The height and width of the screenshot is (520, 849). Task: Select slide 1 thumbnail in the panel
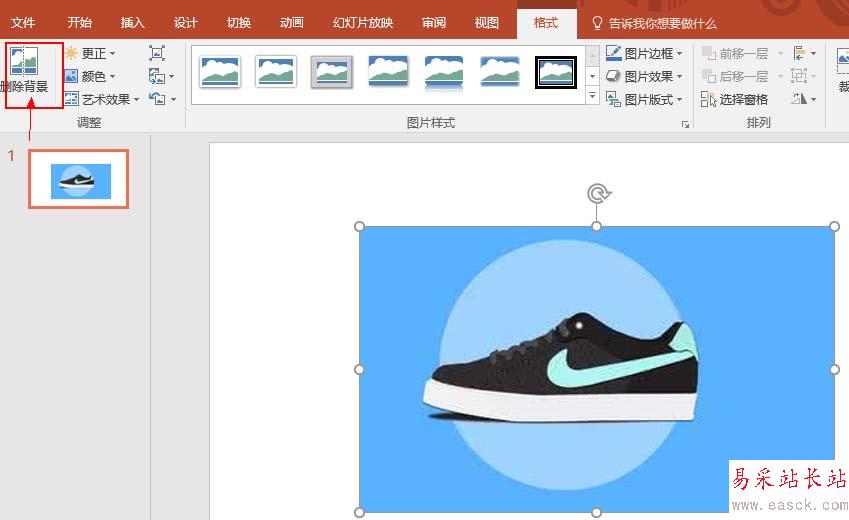(79, 179)
